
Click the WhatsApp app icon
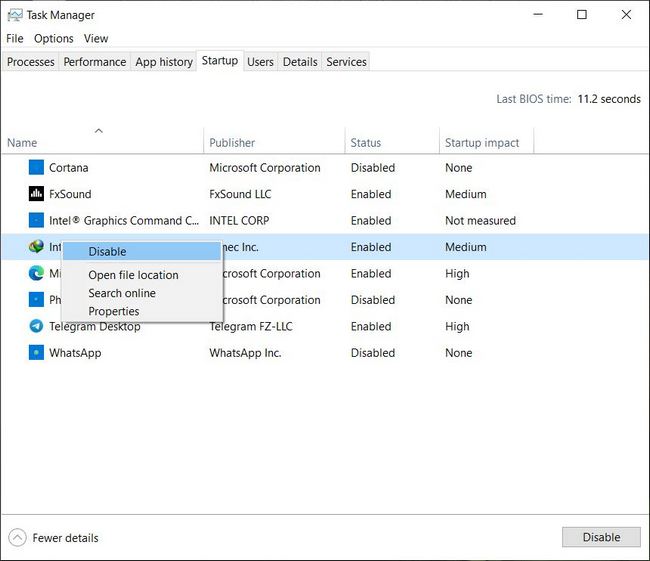36,352
